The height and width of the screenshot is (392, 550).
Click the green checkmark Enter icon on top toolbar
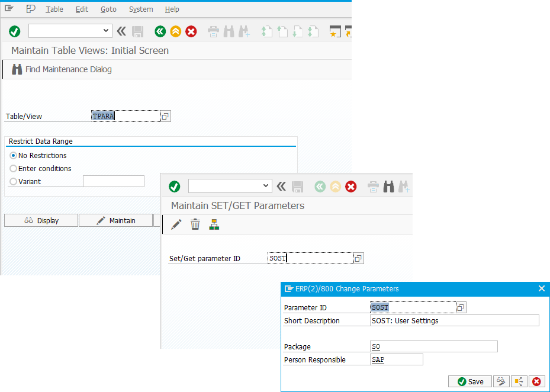point(14,31)
